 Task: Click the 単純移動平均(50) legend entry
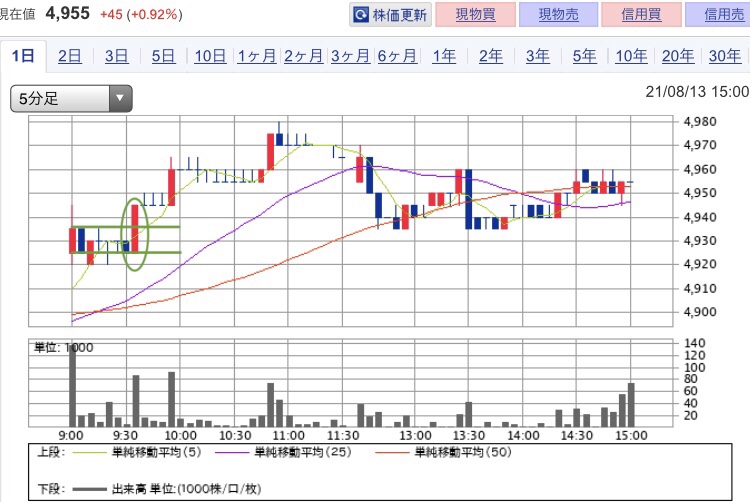click(x=443, y=452)
